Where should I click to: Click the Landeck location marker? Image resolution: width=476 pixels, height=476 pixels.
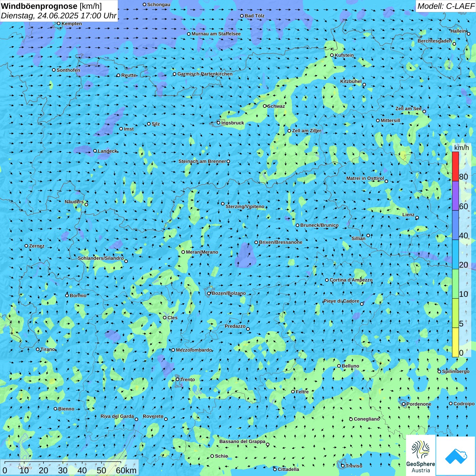95,151
